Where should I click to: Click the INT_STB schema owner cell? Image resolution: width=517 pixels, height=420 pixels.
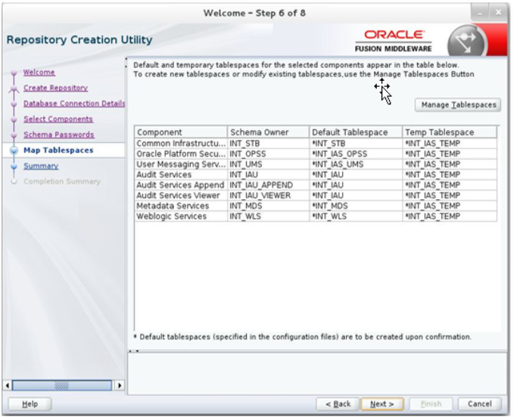268,144
